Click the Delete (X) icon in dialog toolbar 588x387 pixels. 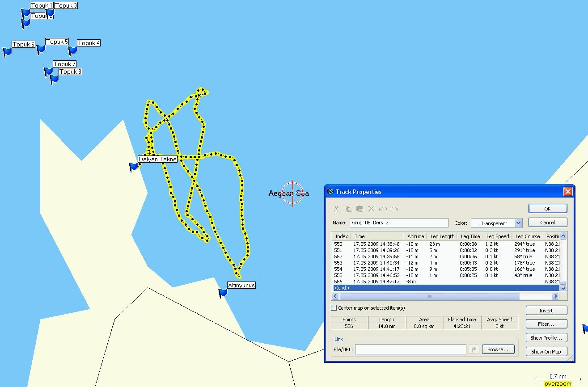(x=371, y=209)
